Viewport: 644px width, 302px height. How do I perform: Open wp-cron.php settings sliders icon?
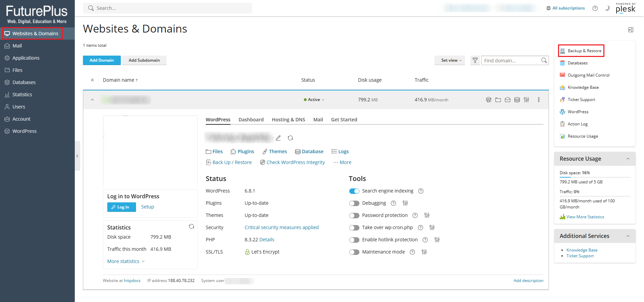click(432, 227)
